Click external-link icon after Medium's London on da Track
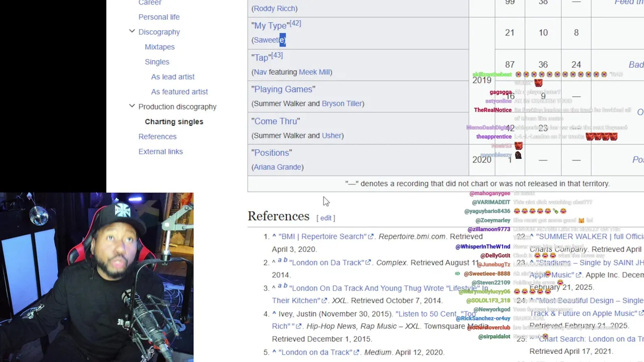 pos(357,352)
